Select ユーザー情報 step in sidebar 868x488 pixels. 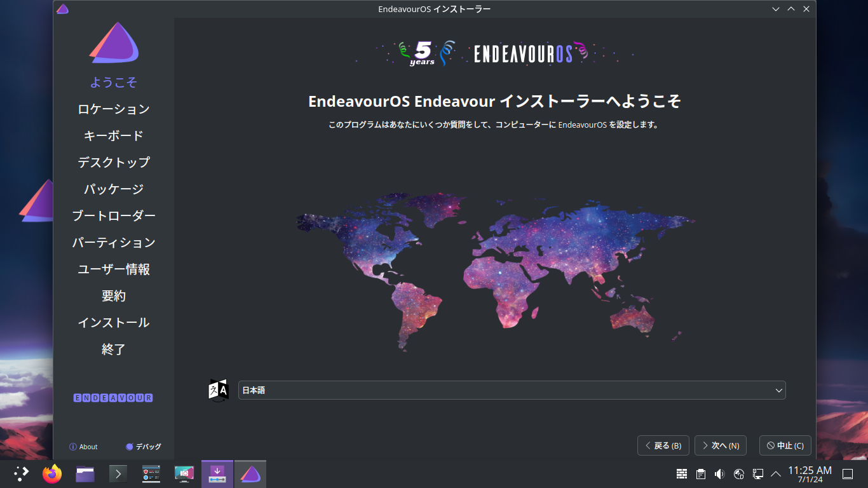coord(114,269)
